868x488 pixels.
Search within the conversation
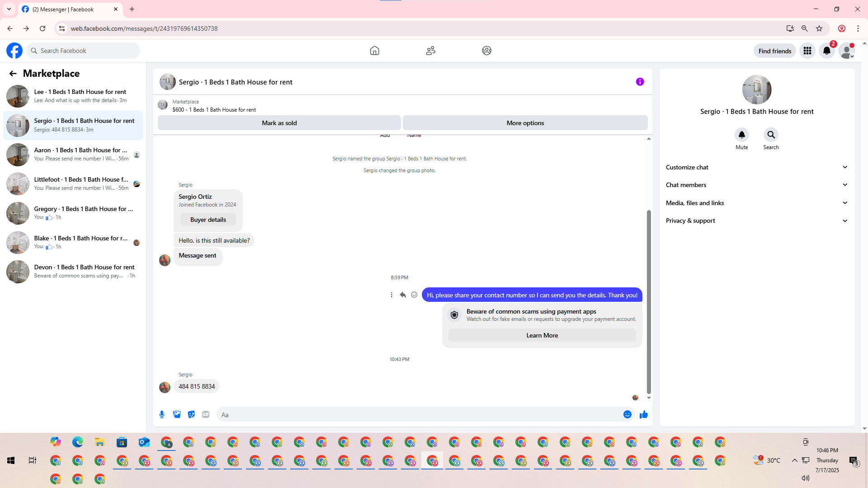click(771, 135)
